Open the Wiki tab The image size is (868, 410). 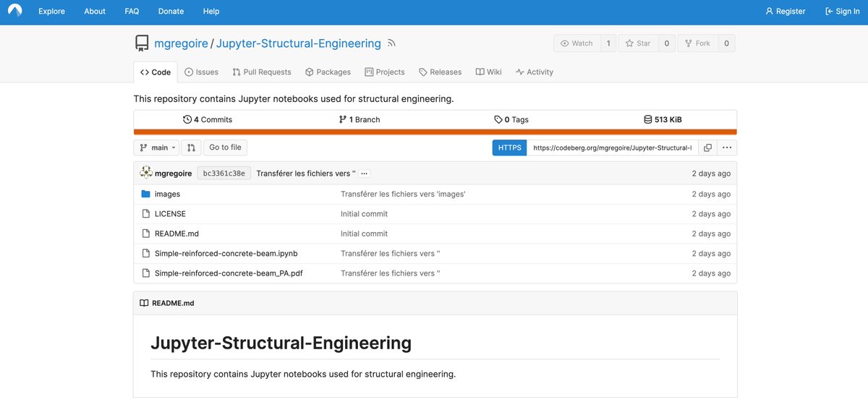click(488, 72)
